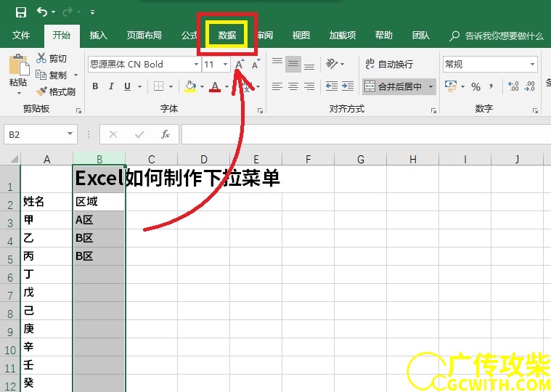The height and width of the screenshot is (392, 551).
Task: Click the Save icon in title bar
Action: [x=20, y=12]
